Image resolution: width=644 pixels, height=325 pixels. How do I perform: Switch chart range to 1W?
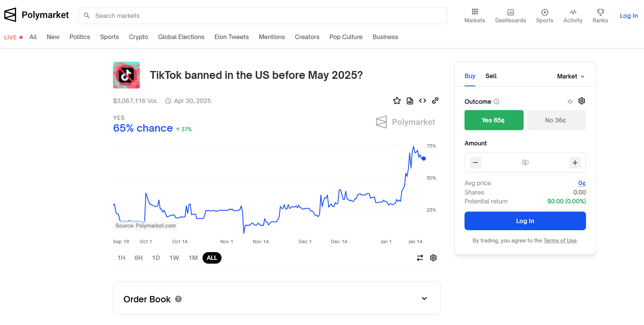click(x=174, y=258)
